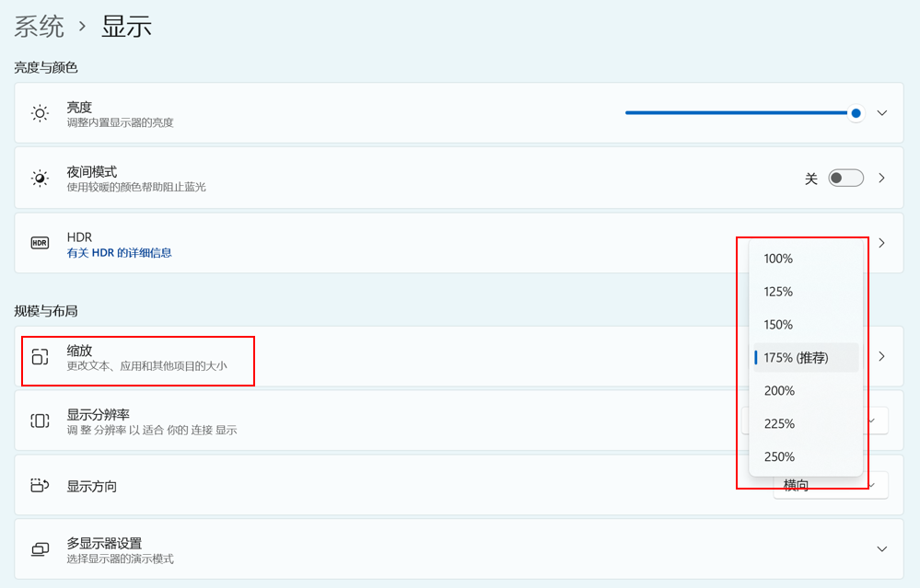Click the scale (缩放) icon

coord(40,357)
